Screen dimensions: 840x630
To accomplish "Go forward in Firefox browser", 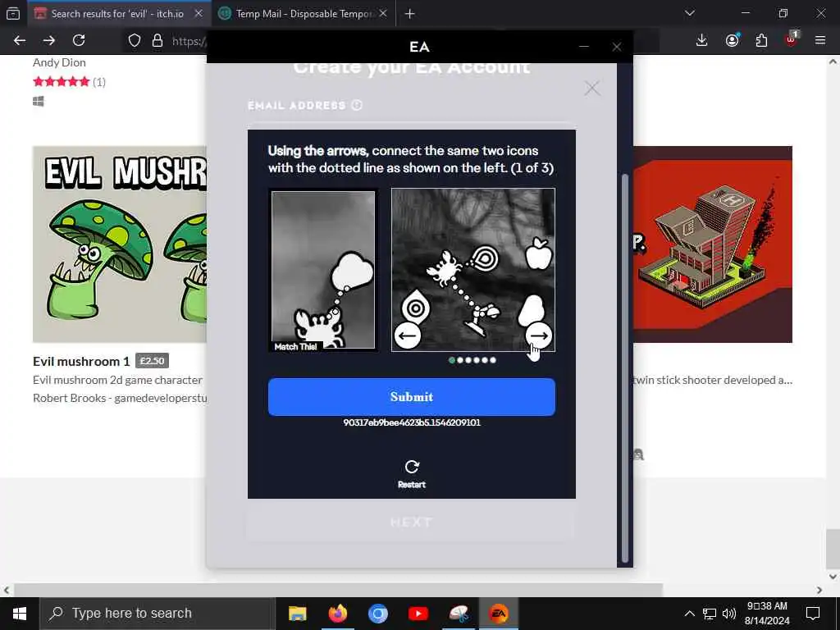I will pyautogui.click(x=48, y=40).
